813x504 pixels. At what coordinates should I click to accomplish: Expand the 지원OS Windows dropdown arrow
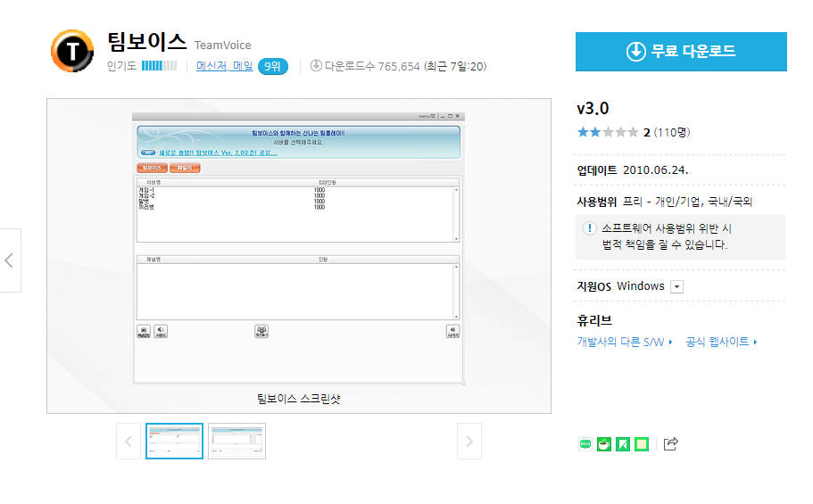click(x=676, y=286)
